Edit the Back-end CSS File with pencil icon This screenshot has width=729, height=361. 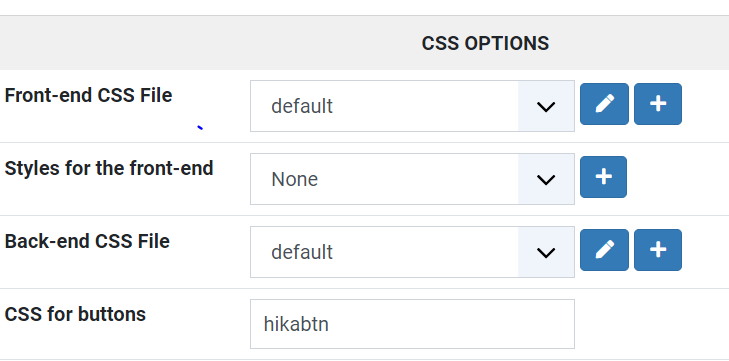pos(604,250)
